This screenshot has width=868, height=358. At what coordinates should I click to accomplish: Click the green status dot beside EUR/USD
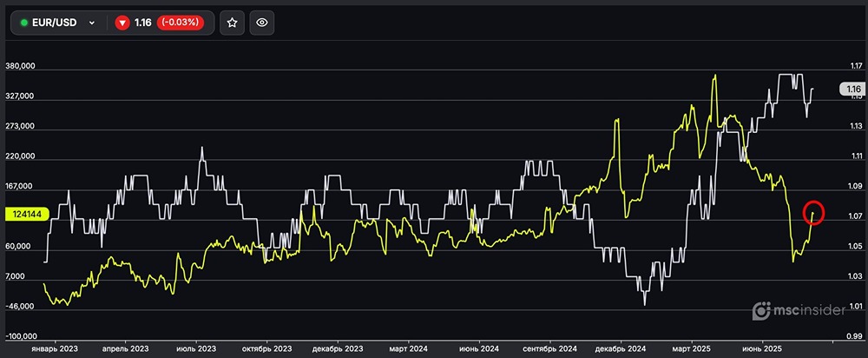[24, 23]
